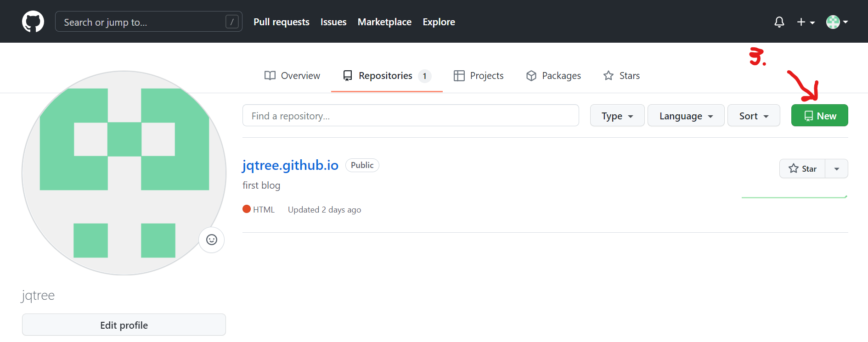The image size is (868, 342).
Task: Expand the Type filter dropdown
Action: point(617,115)
